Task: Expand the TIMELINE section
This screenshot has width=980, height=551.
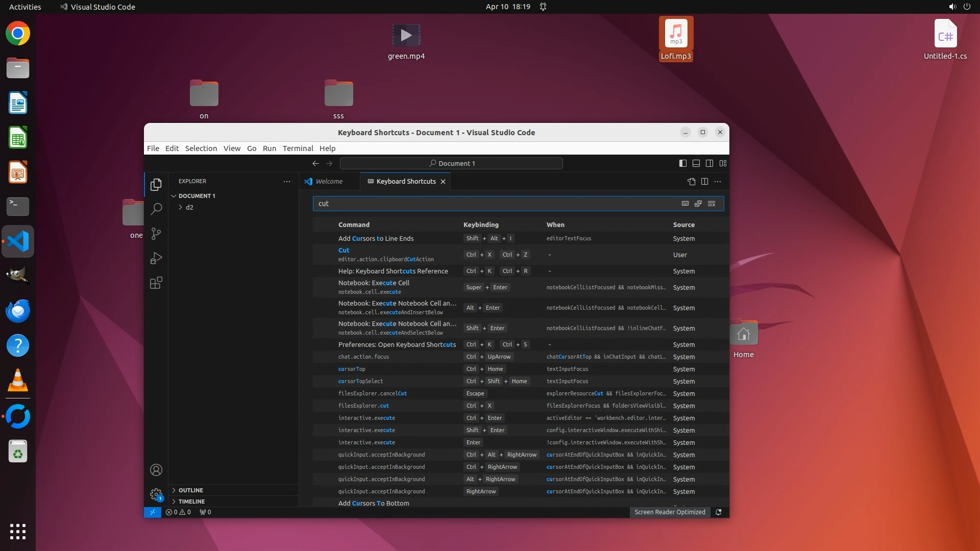Action: (191, 502)
